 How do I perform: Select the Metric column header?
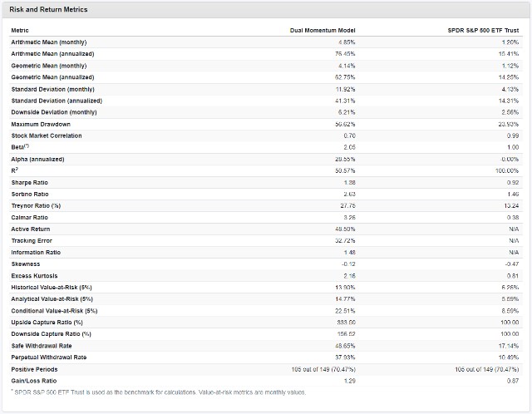(x=20, y=31)
